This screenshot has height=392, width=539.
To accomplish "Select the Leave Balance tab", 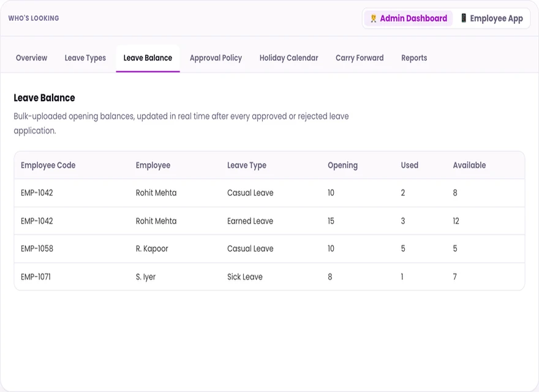I will coord(148,58).
